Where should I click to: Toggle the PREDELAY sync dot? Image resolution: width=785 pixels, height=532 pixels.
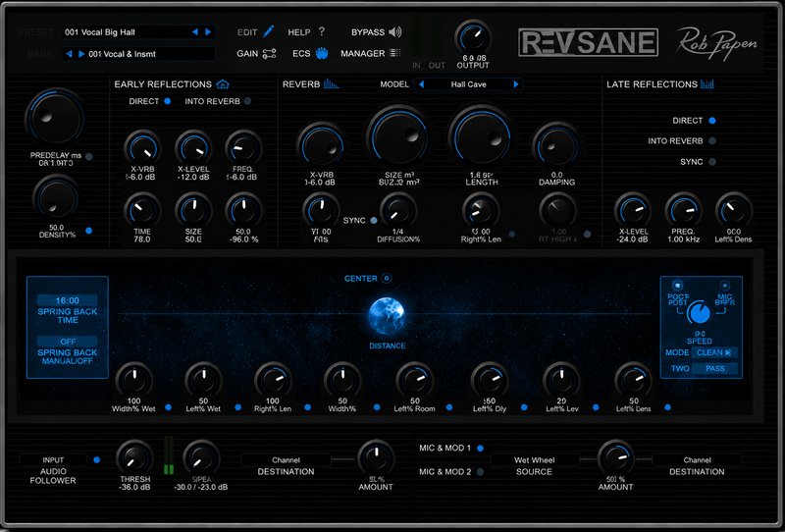click(89, 157)
